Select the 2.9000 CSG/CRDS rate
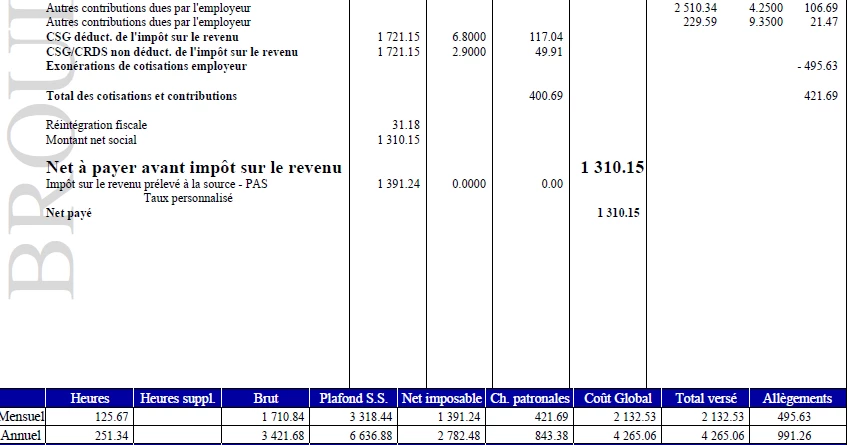 click(x=469, y=52)
